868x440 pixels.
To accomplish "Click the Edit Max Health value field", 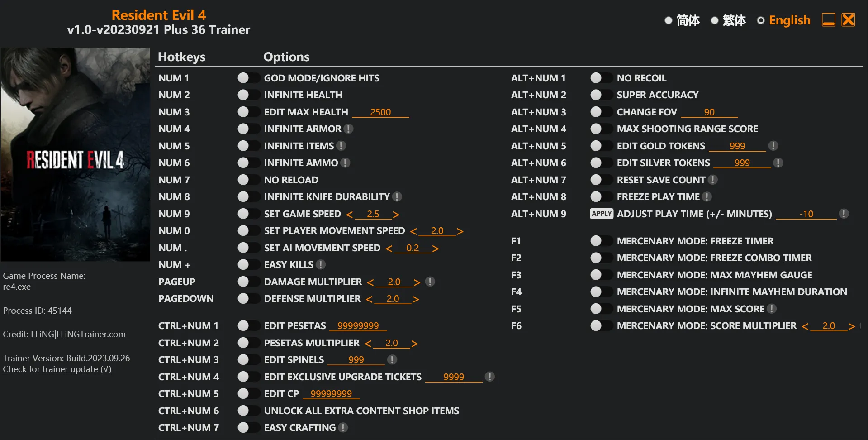I will pos(380,112).
